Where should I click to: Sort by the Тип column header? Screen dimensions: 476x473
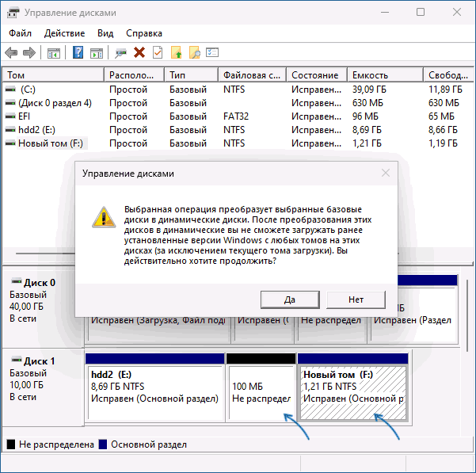click(x=191, y=75)
